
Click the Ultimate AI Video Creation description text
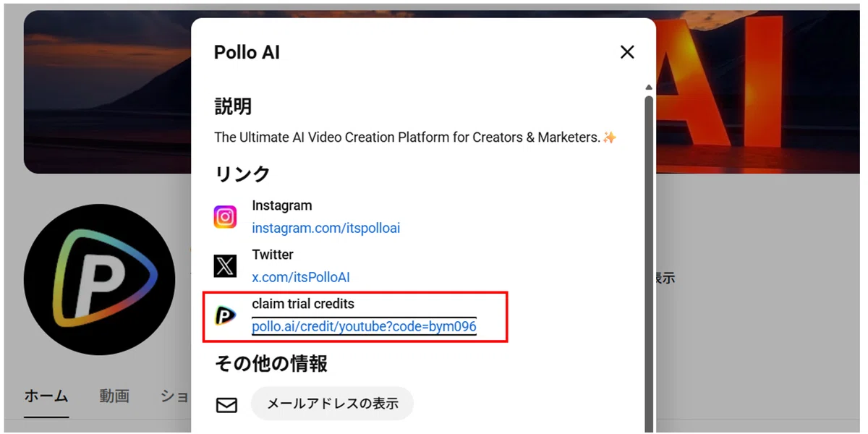tap(415, 137)
